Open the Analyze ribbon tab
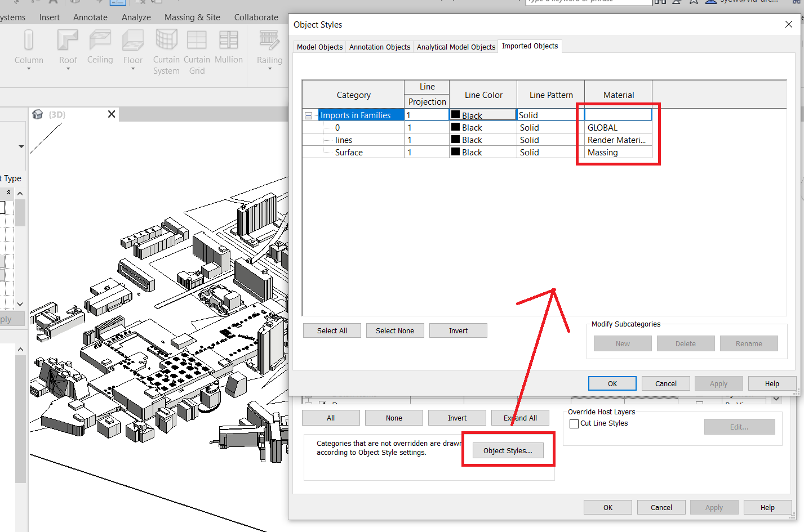Image resolution: width=804 pixels, height=532 pixels. click(136, 17)
